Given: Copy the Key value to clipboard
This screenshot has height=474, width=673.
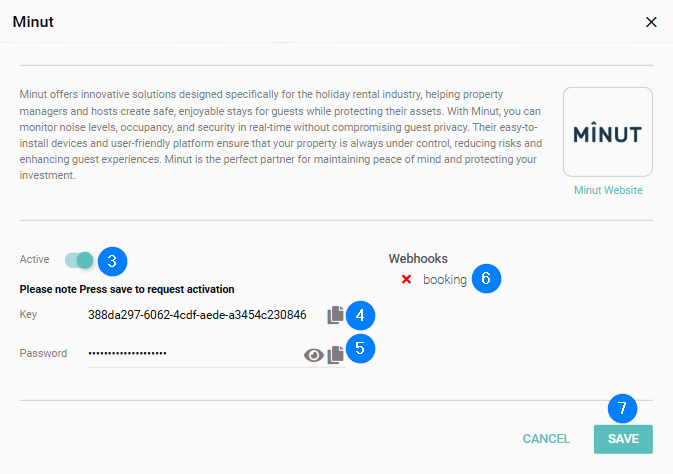Looking at the screenshot, I should 335,316.
